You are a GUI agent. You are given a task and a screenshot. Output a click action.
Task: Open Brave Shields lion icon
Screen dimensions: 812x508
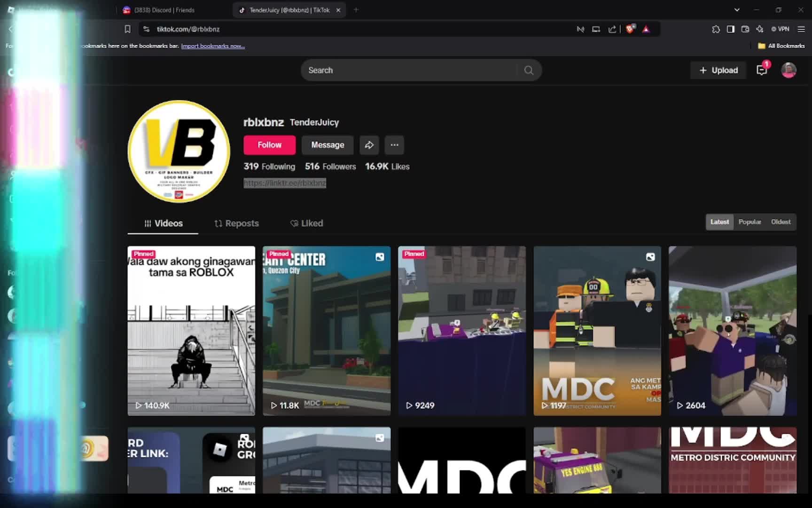tap(630, 29)
